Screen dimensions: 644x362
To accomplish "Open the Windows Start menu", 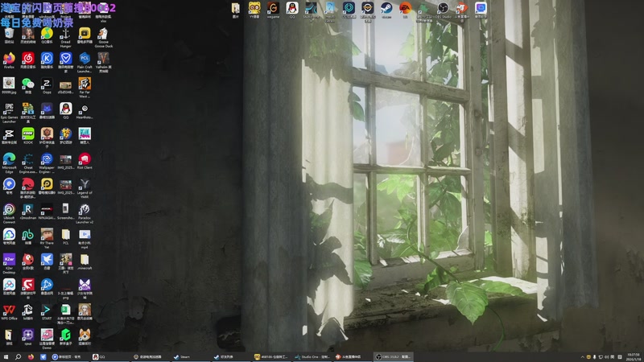I will click(x=6, y=357).
